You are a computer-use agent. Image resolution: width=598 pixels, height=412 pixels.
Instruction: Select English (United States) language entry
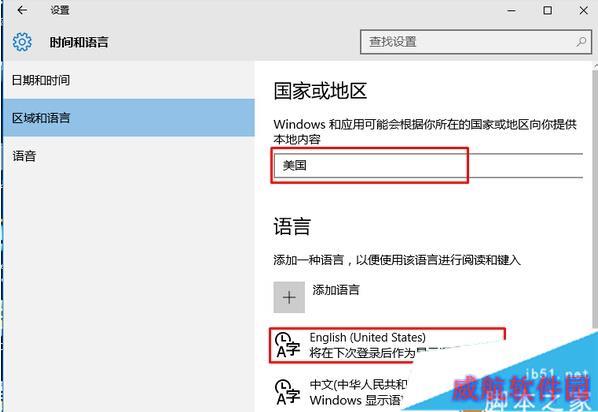[387, 345]
